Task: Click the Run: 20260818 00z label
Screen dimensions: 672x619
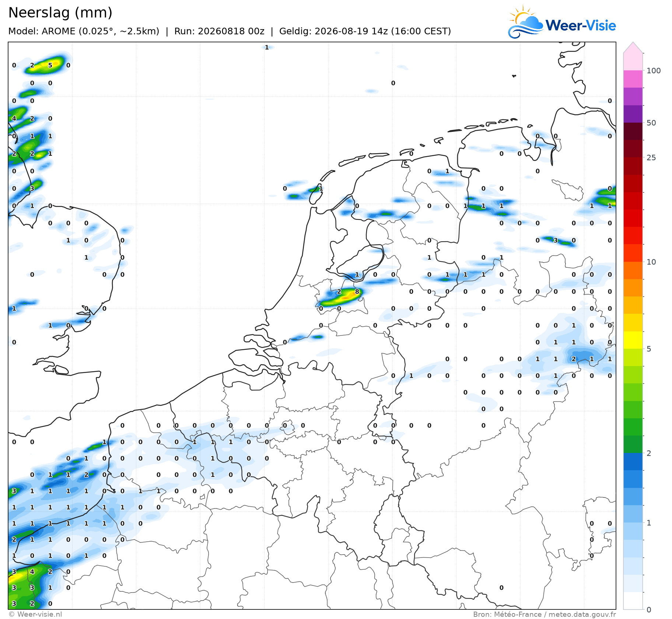Action: (219, 31)
